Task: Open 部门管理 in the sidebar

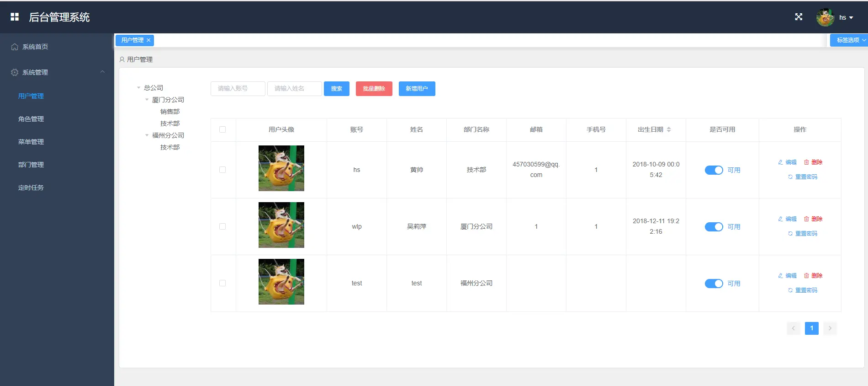Action: point(31,165)
